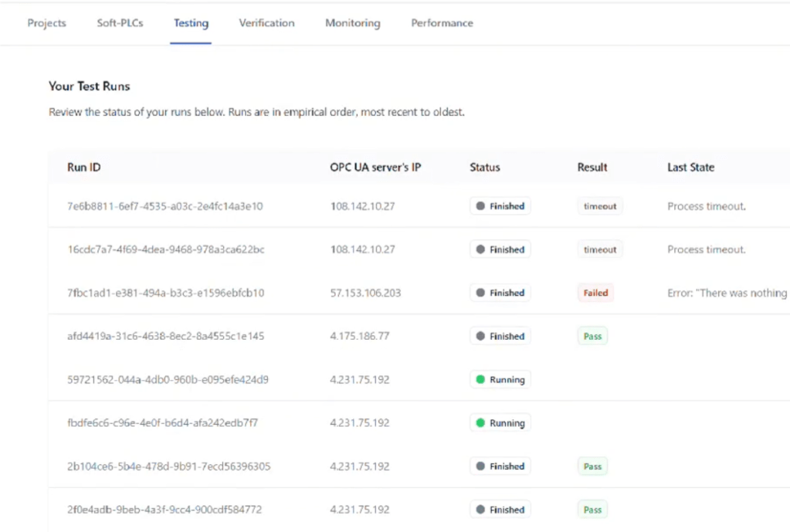790x532 pixels.
Task: Click the Running status of run 59721562
Action: [x=500, y=380]
